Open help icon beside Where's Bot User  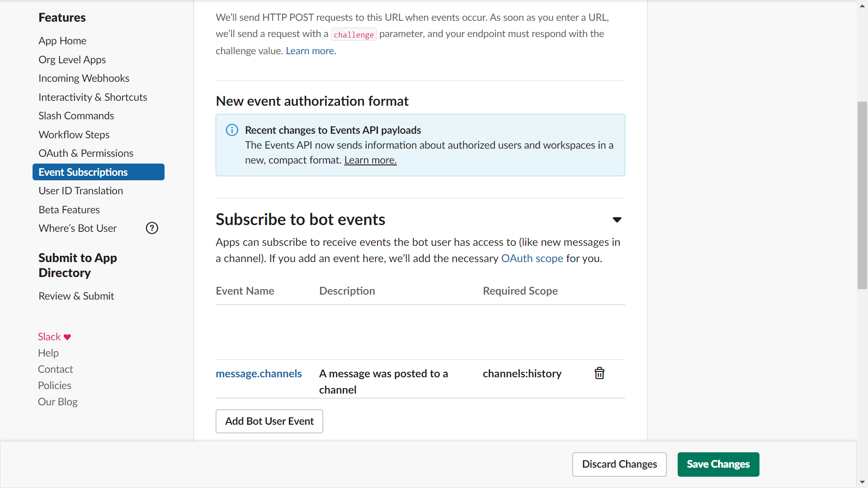152,228
